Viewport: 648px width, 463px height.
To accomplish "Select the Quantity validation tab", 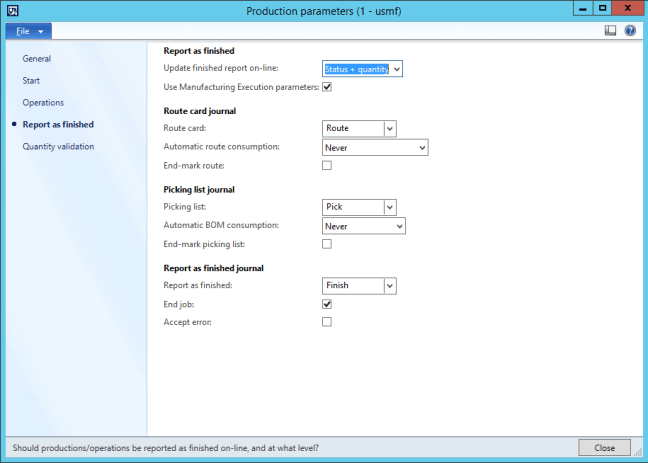I will [x=58, y=146].
